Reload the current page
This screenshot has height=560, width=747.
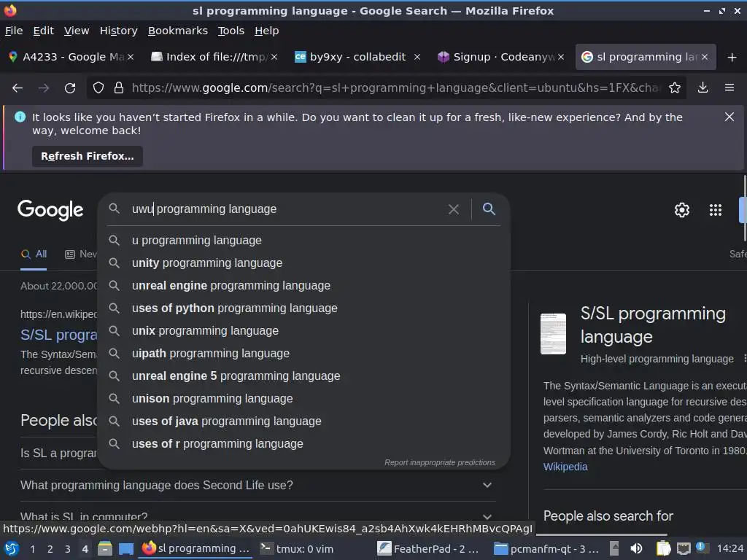(70, 87)
